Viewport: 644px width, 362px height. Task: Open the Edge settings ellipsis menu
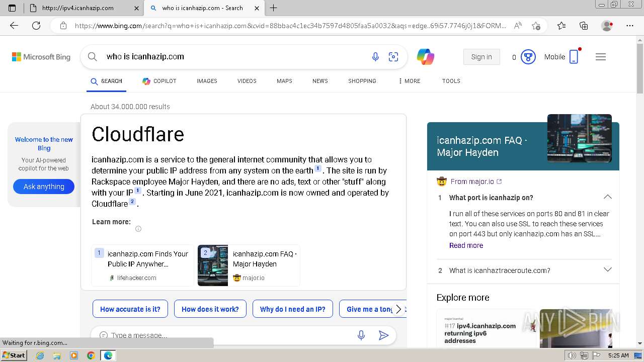(630, 26)
